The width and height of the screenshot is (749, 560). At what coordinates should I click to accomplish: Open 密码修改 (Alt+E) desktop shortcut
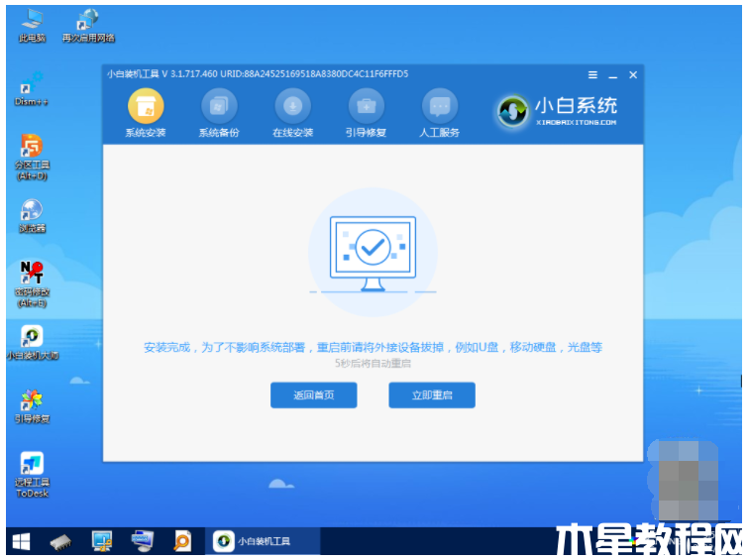[32, 283]
